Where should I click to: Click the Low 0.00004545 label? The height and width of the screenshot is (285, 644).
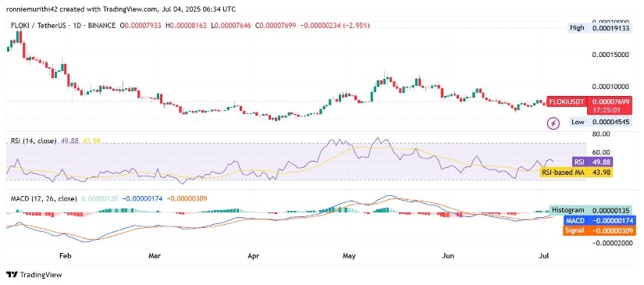600,122
